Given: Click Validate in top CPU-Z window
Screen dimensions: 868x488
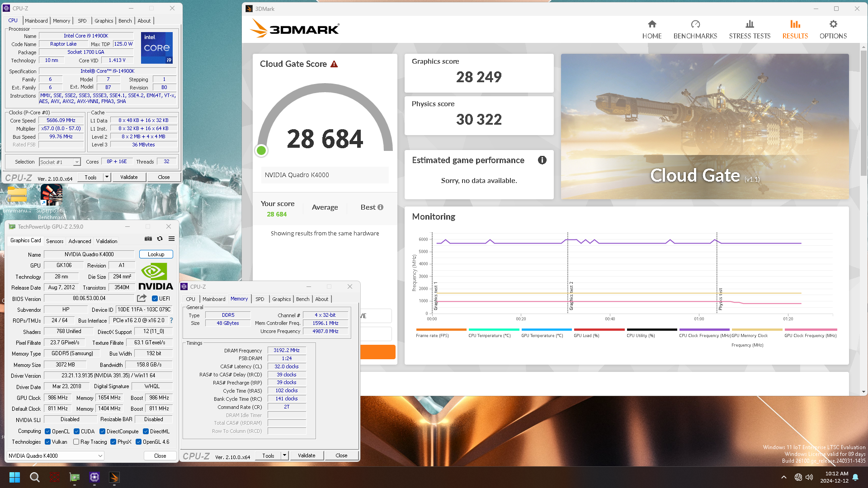Looking at the screenshot, I should click(129, 177).
